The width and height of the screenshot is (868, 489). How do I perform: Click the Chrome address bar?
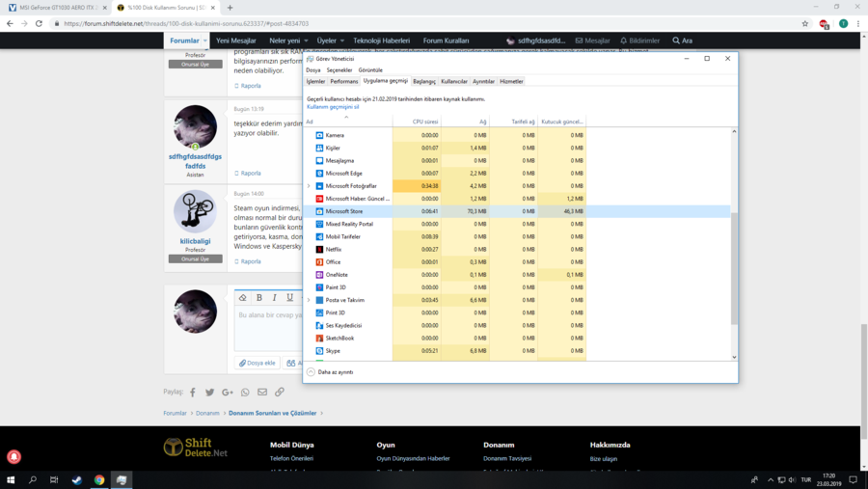426,24
